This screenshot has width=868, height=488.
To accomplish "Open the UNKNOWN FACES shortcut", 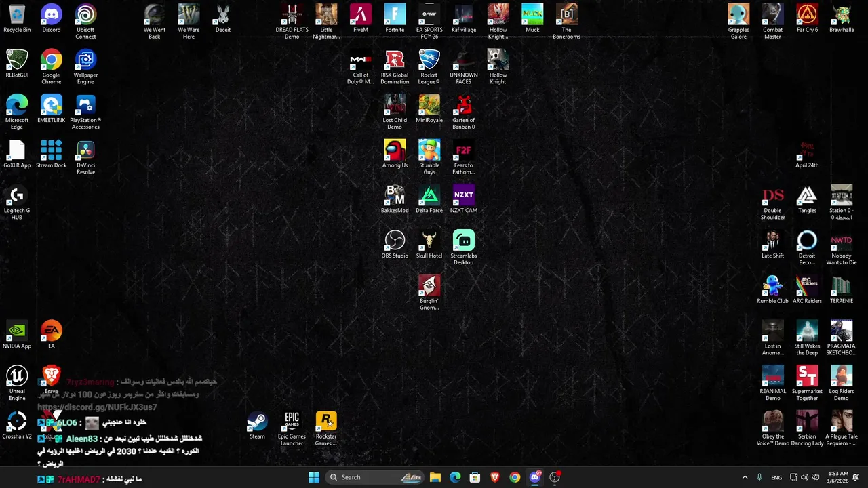I will point(464,67).
